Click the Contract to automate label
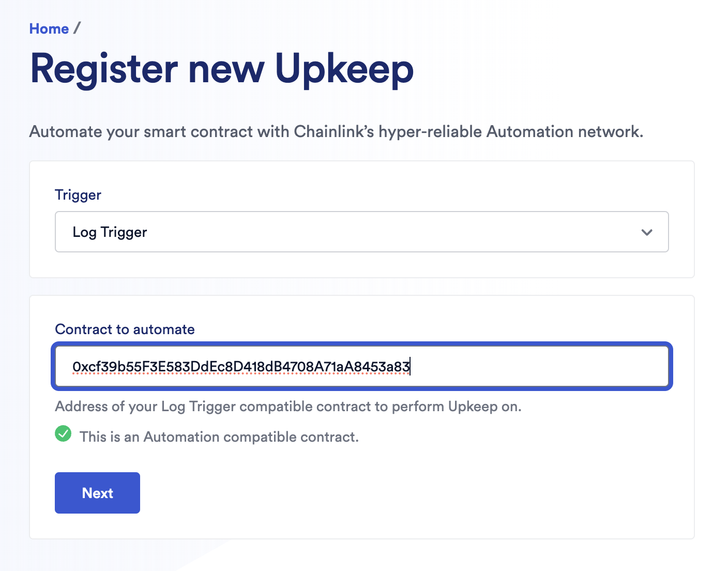This screenshot has width=728, height=571. point(125,329)
